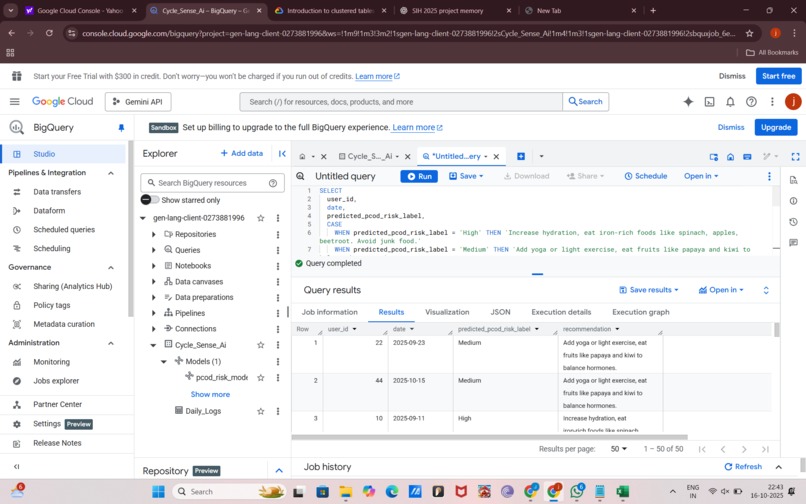Open the query editor 'Open in' dropdown
806x504 pixels.
point(701,176)
